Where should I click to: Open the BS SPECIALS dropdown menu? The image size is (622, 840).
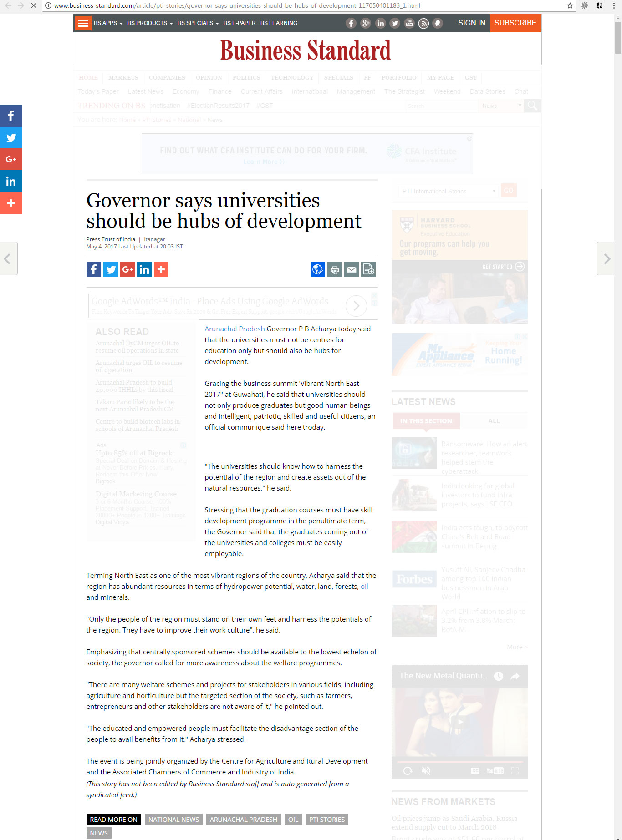coord(198,23)
